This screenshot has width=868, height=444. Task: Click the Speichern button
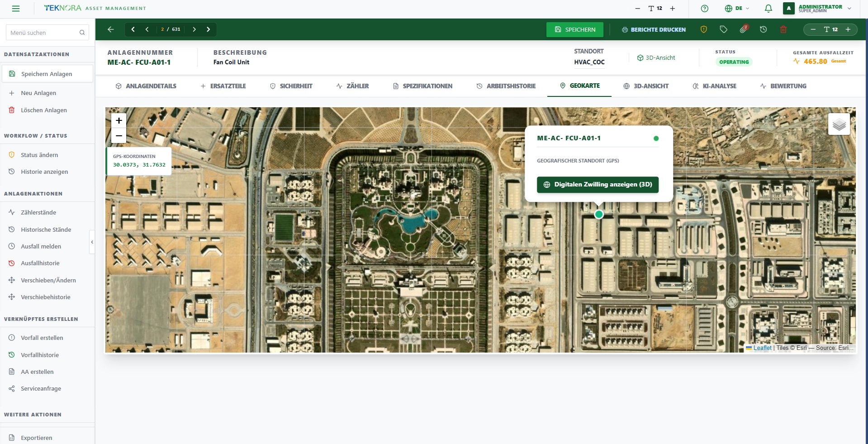pyautogui.click(x=575, y=29)
